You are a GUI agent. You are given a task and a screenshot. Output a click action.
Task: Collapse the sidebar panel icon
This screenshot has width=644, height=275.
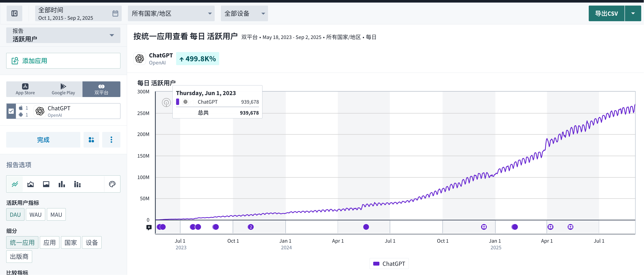(15, 13)
